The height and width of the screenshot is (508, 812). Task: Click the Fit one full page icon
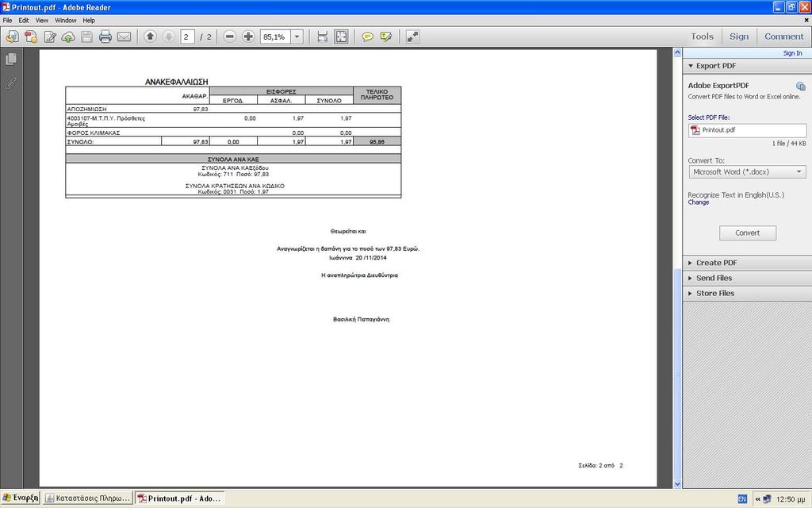[x=341, y=37]
